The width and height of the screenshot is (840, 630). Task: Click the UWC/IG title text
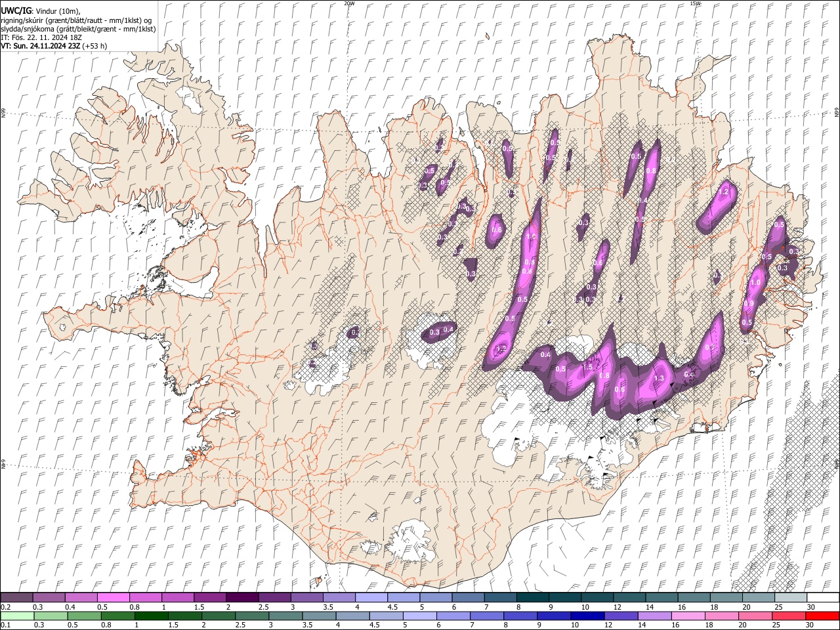(15, 11)
